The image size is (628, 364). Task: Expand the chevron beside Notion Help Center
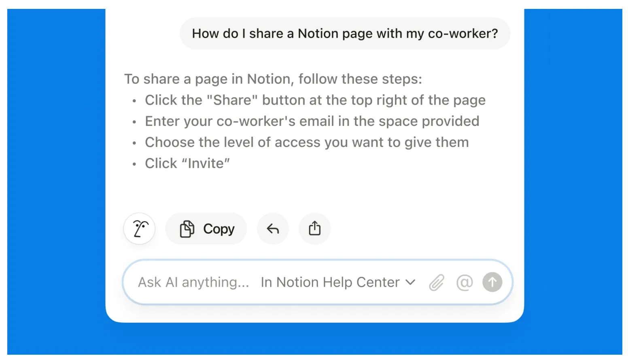point(410,282)
